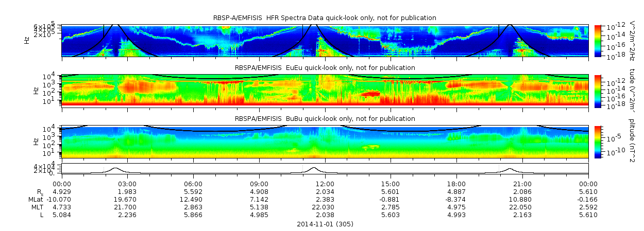Screen dimensions: 644x231
Task: Click the date label 2014-11-01 (305)
Action: 325,224
